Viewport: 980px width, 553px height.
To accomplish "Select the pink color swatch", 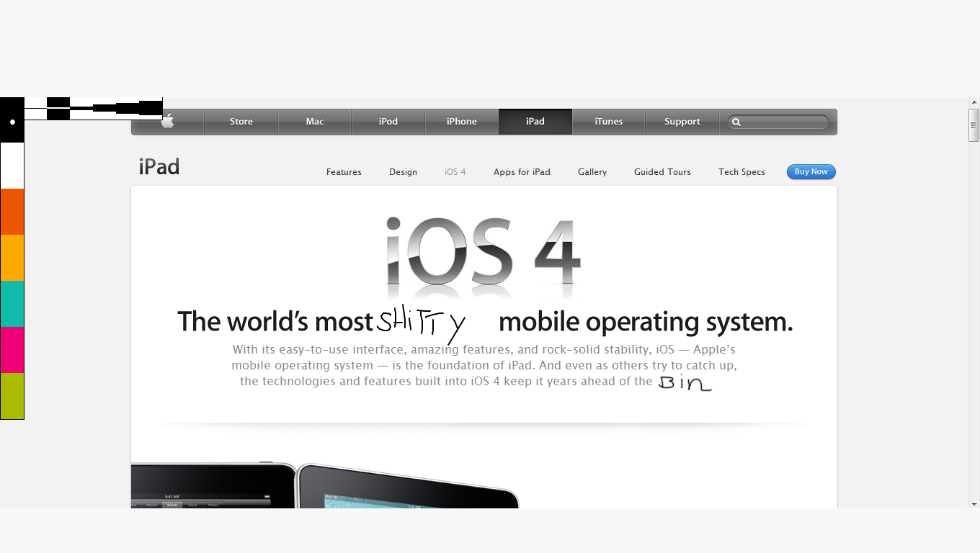I will pyautogui.click(x=12, y=350).
